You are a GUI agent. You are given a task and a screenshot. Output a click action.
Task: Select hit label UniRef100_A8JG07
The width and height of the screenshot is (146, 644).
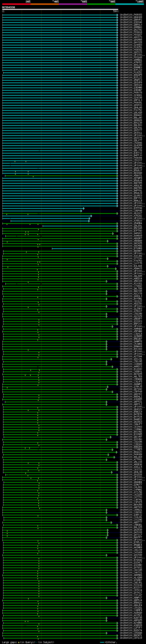(x=131, y=213)
